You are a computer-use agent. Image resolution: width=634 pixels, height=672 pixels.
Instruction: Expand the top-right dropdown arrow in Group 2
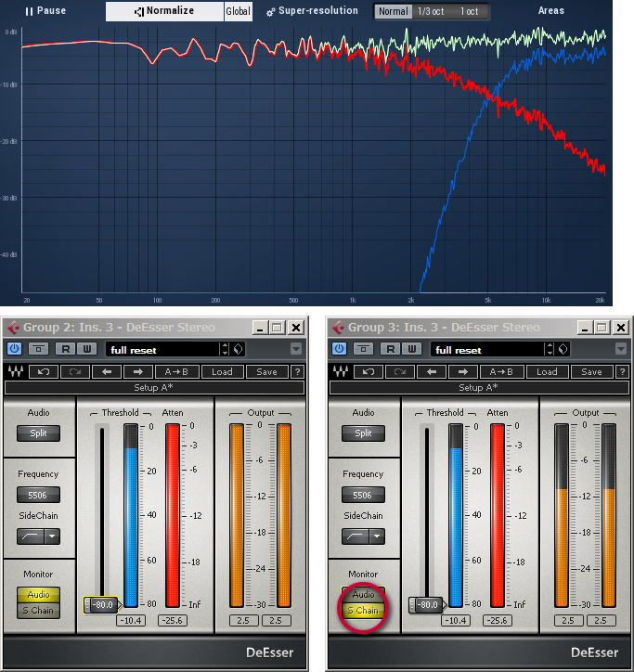pos(296,349)
